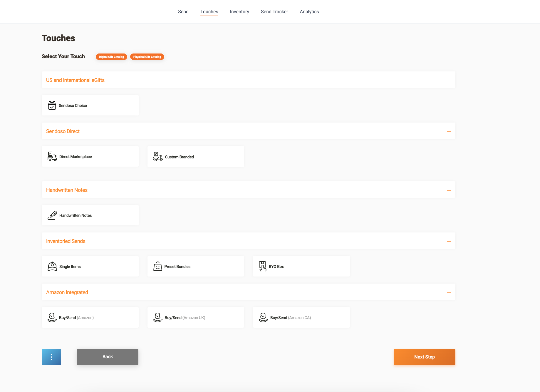The image size is (540, 392).
Task: Open the blue three-dot options button
Action: tap(51, 357)
